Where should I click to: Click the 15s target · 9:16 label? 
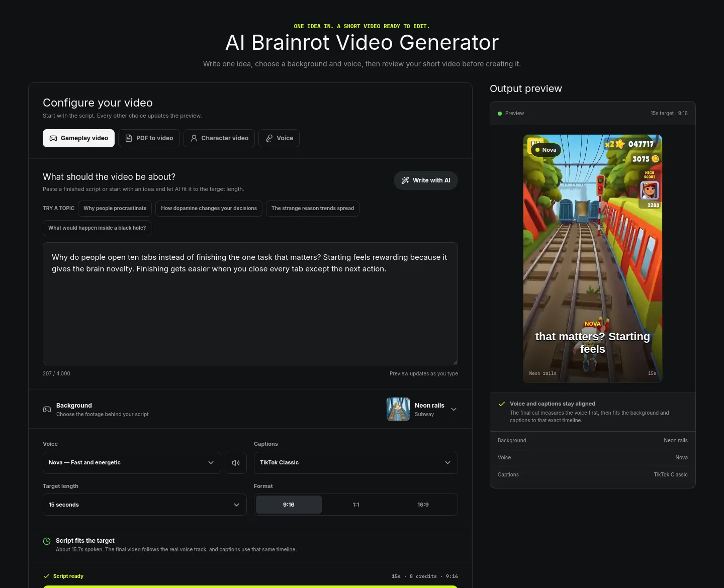click(x=669, y=114)
